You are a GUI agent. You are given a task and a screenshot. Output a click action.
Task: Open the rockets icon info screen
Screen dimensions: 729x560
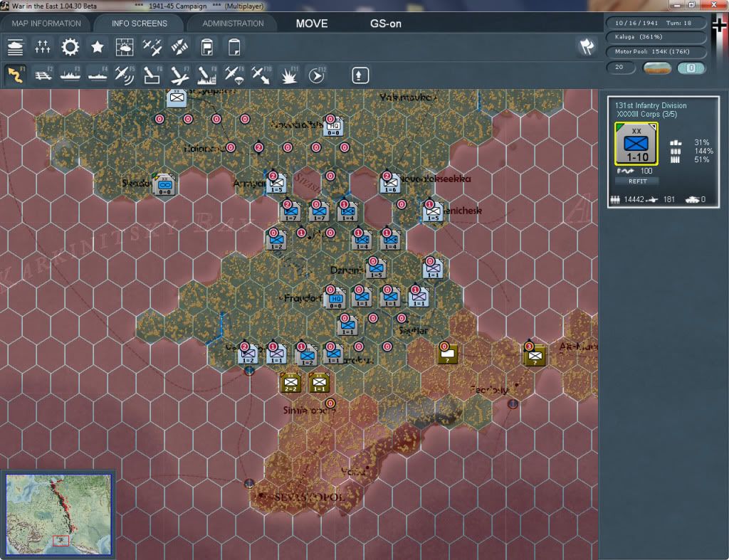click(x=179, y=47)
